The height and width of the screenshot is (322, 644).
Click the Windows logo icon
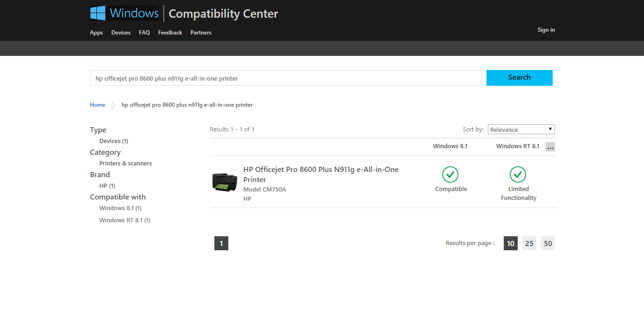tap(97, 13)
